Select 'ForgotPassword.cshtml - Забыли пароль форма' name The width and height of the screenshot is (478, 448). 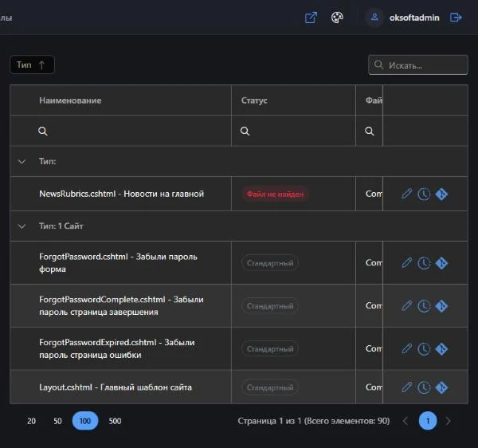coord(118,262)
